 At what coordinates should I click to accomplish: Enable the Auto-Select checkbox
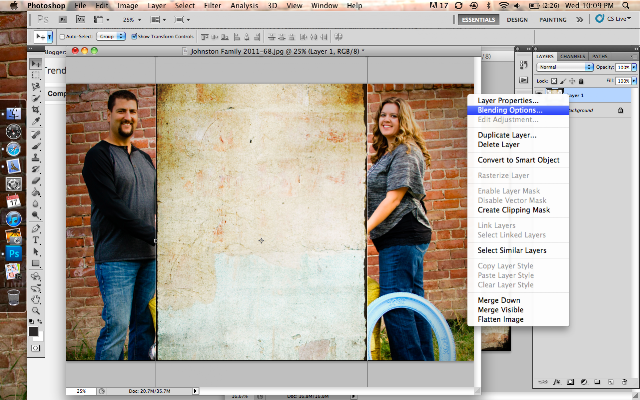(62, 37)
